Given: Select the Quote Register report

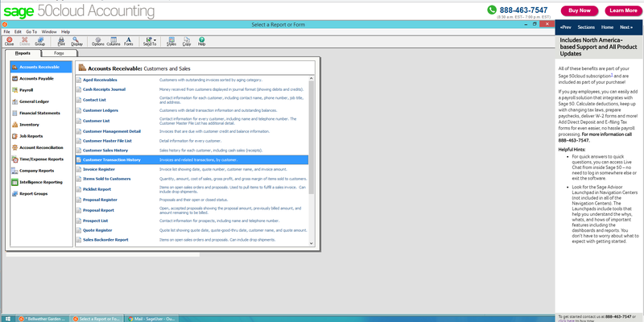Looking at the screenshot, I should (x=192, y=230).
